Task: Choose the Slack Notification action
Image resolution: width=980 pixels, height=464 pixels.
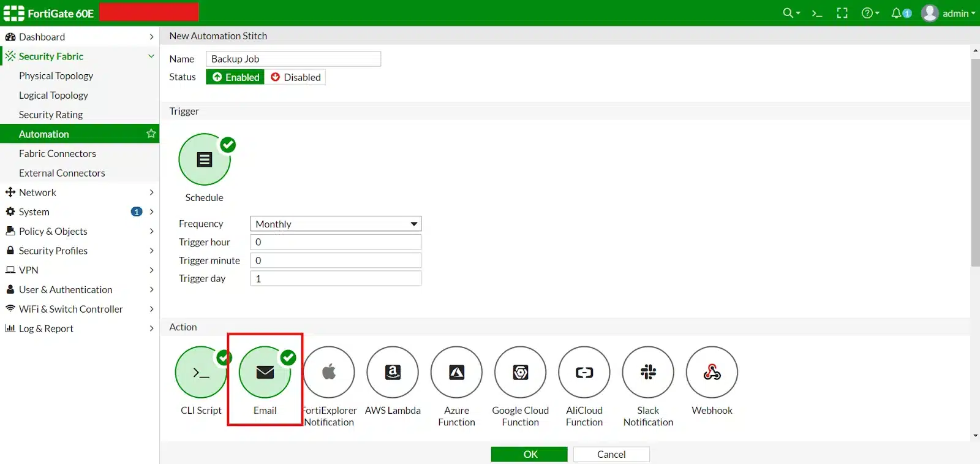Action: coord(648,372)
